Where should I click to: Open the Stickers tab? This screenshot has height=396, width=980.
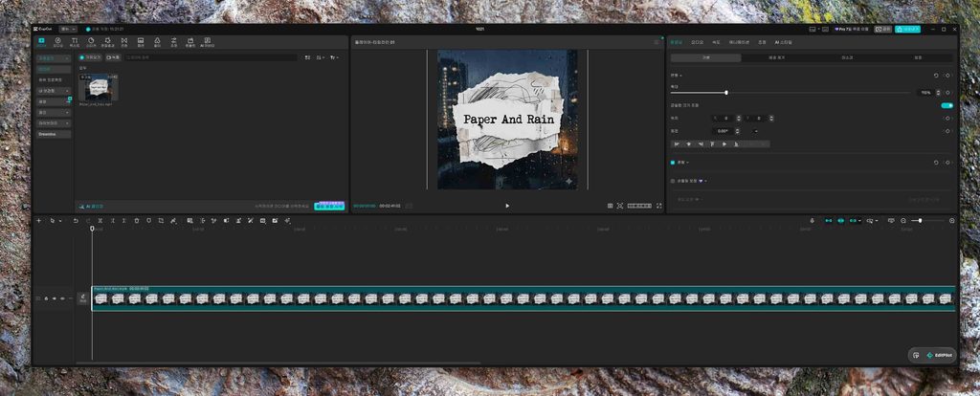(x=91, y=42)
